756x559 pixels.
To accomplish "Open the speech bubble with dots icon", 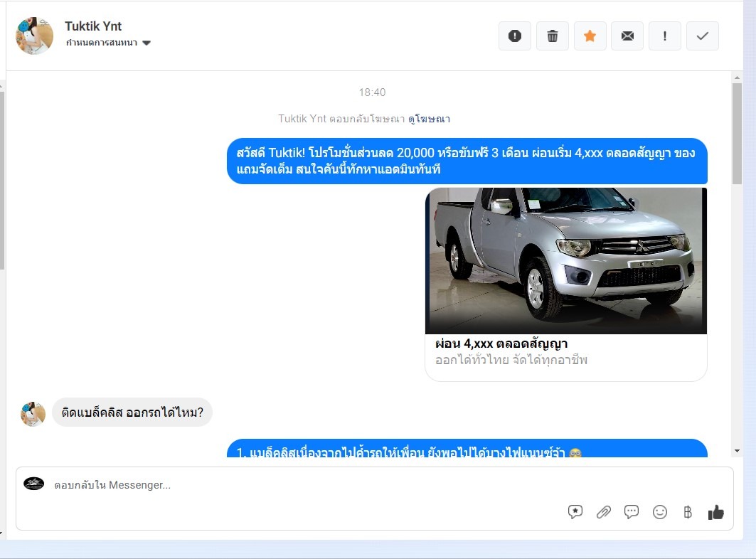I will [632, 512].
